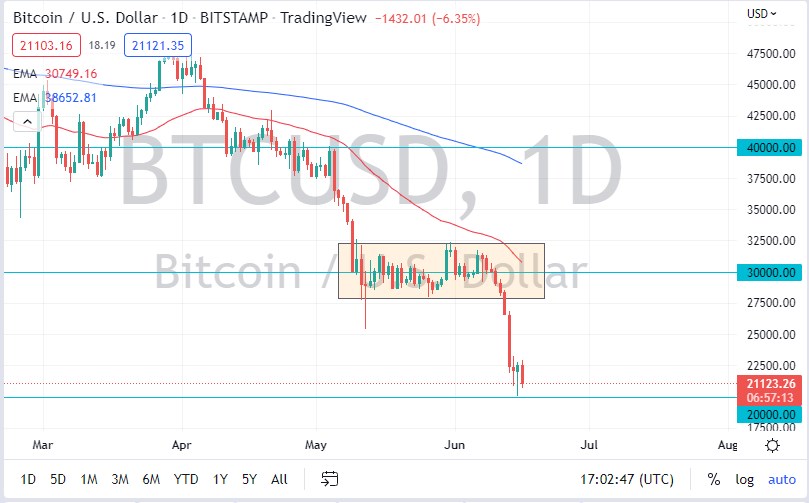Switch to 3M time range
The width and height of the screenshot is (809, 503).
(120, 479)
